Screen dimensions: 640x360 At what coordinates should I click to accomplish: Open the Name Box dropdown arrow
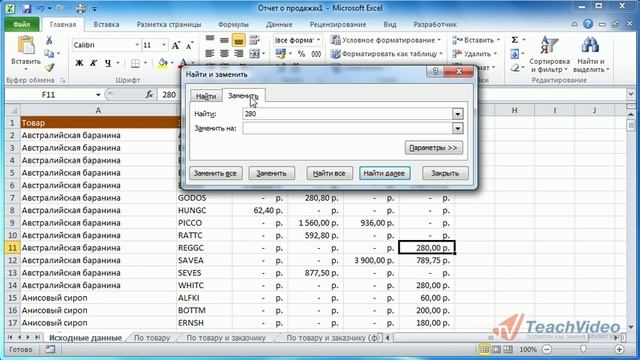[x=98, y=95]
